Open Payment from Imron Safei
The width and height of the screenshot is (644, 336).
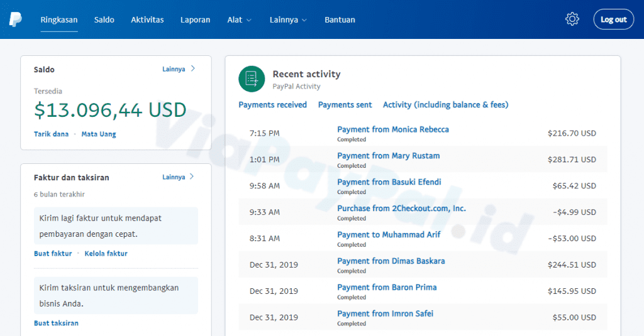click(x=386, y=313)
